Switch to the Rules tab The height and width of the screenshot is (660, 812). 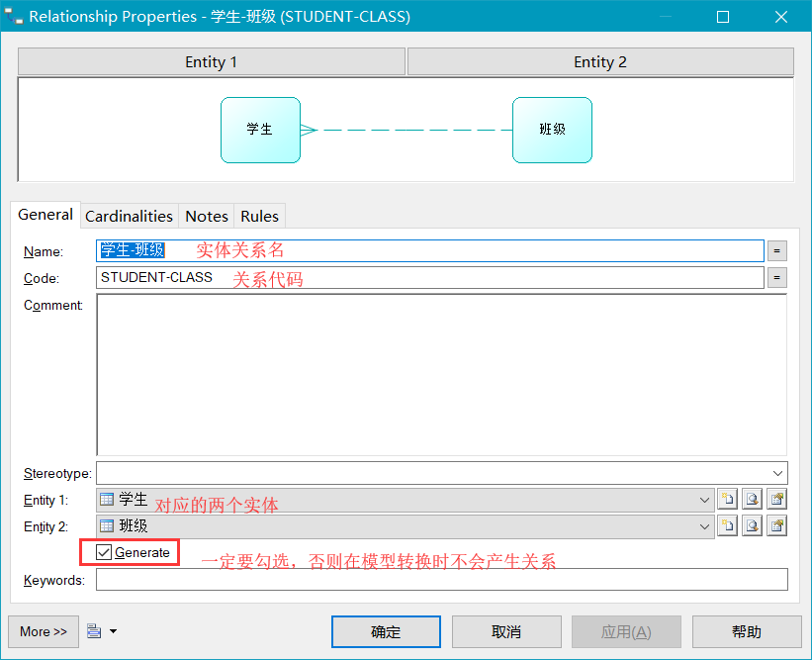point(258,216)
